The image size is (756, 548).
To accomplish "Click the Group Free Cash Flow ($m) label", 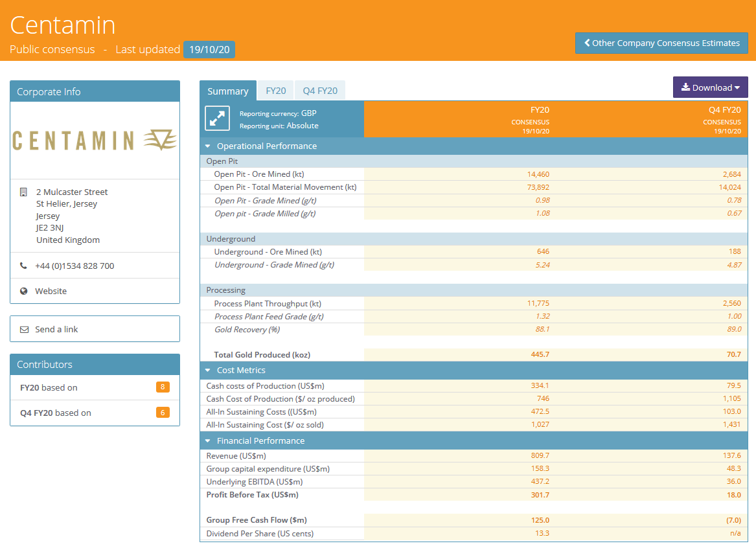I will tap(257, 520).
